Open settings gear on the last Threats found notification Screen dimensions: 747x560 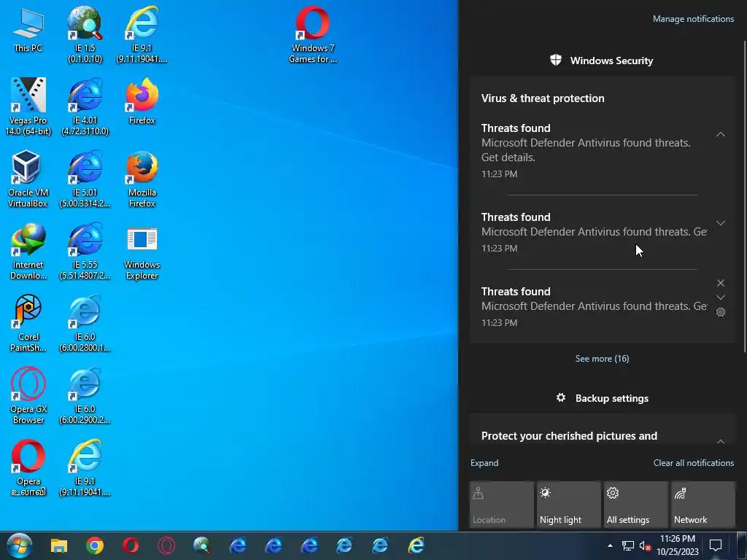721,312
